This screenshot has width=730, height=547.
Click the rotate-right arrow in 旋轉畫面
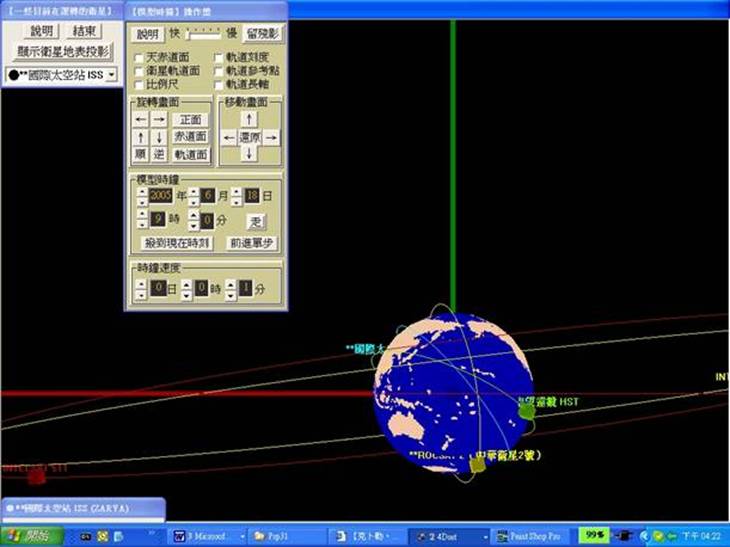tap(158, 119)
